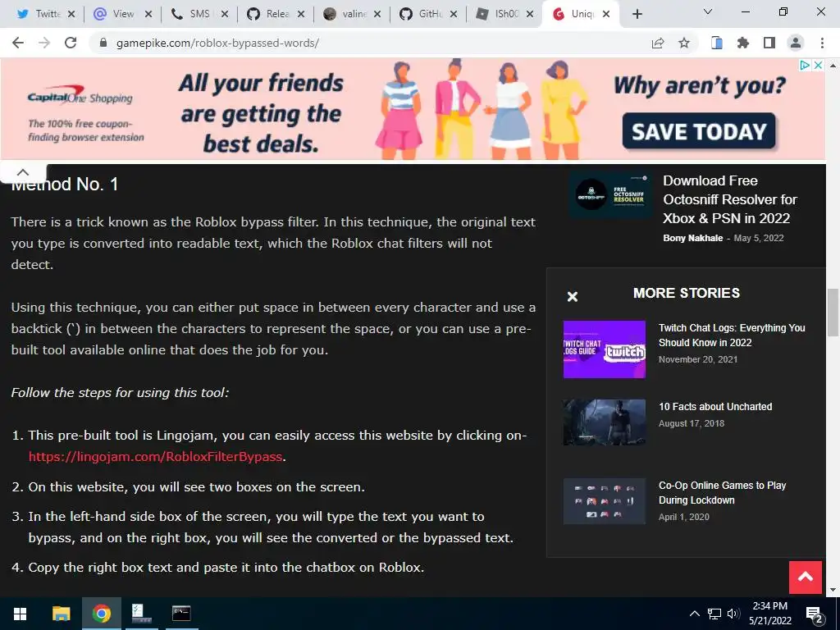The image size is (840, 630).
Task: Open Twitch Chat Logs thumbnail
Action: click(x=605, y=349)
